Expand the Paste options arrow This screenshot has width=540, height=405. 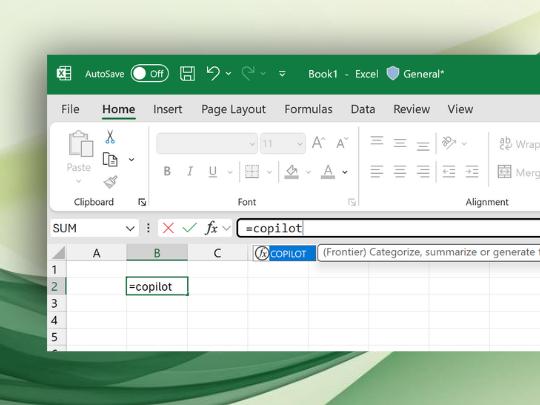pyautogui.click(x=79, y=181)
